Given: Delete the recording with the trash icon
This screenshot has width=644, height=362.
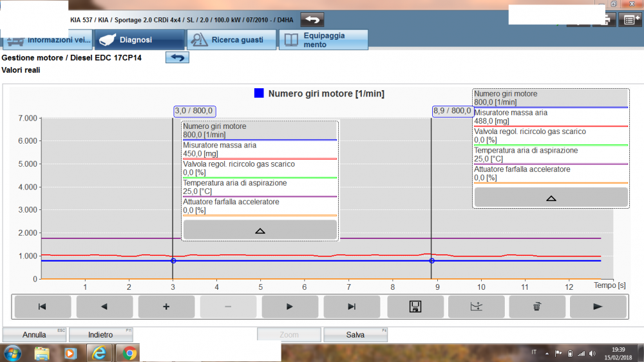Looking at the screenshot, I should tap(537, 307).
